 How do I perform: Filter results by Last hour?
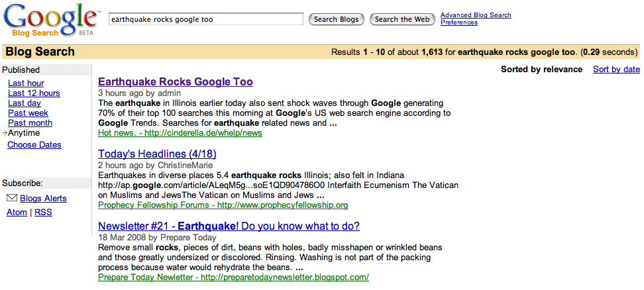[x=26, y=83]
